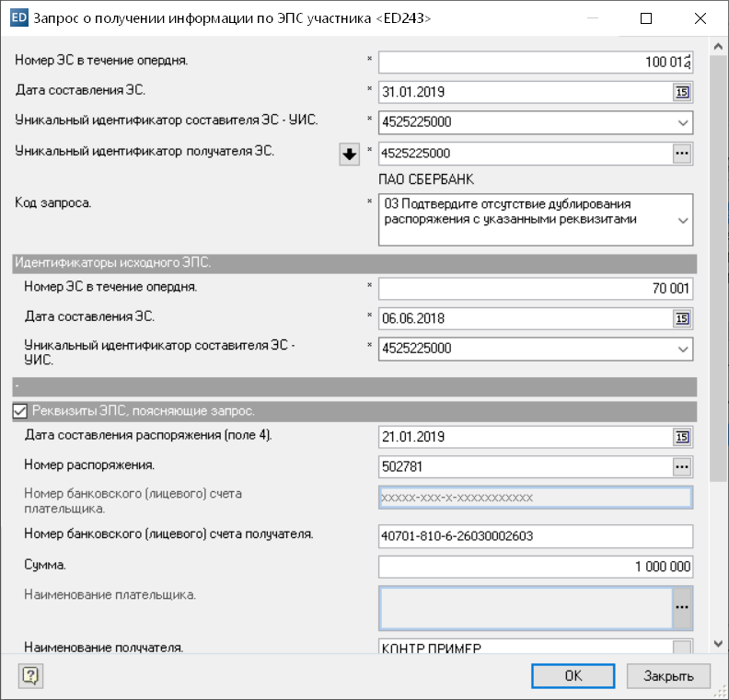
Task: Click the vertical scrollbar thumb
Action: click(718, 258)
